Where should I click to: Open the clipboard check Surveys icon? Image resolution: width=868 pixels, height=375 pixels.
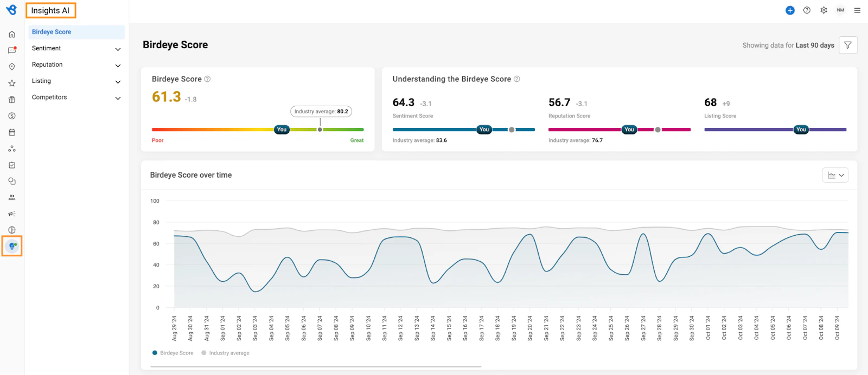pos(12,165)
